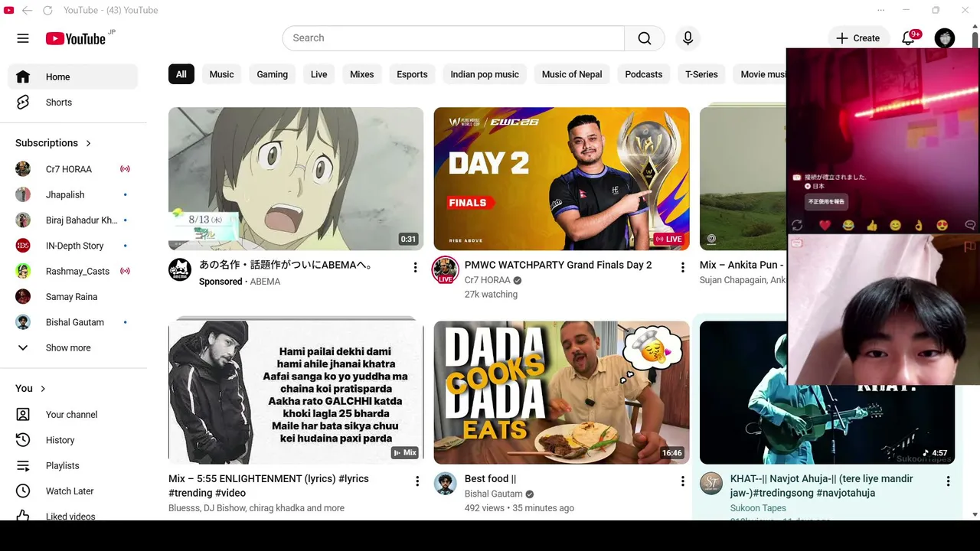Open the Biraj Bahadur Kh... subscription
The height and width of the screenshot is (551, 980).
point(73,220)
